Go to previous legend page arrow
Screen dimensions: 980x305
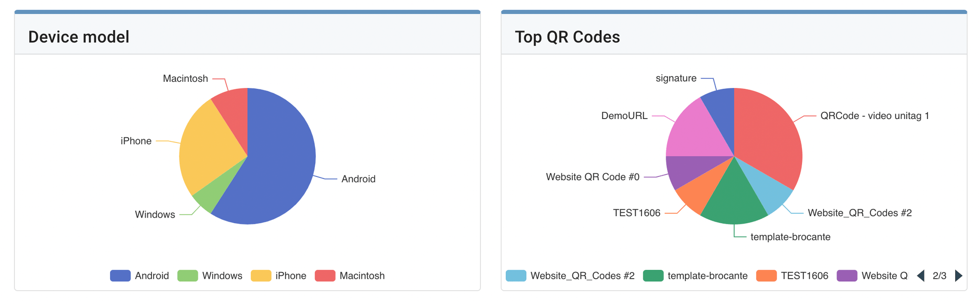click(x=921, y=276)
